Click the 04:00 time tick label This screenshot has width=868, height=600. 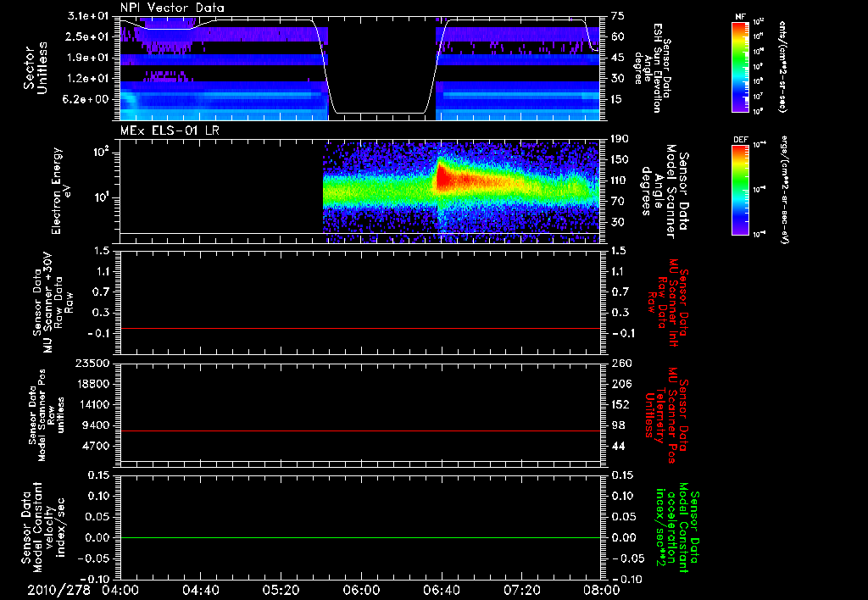[120, 590]
